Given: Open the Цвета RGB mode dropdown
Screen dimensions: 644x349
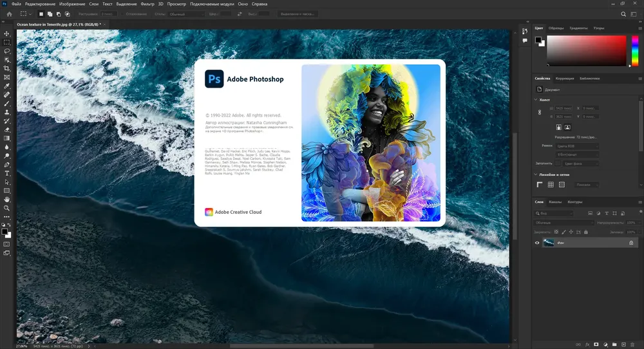Looking at the screenshot, I should pos(577,146).
